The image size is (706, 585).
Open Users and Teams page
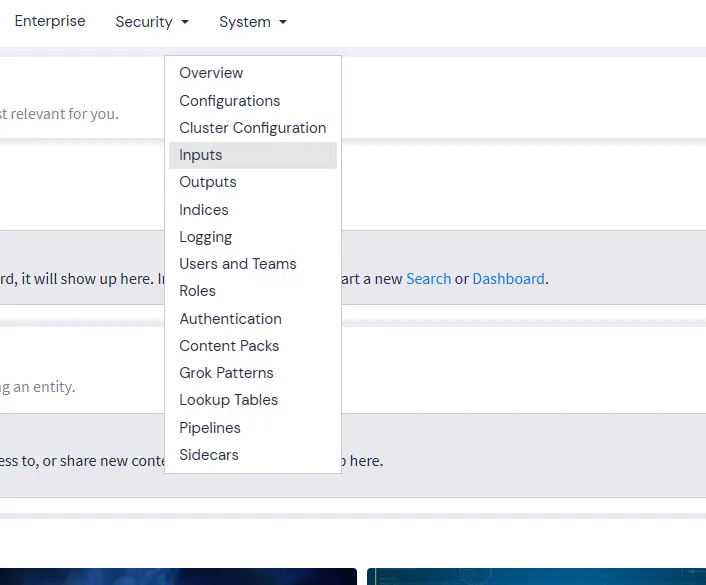click(x=253, y=264)
